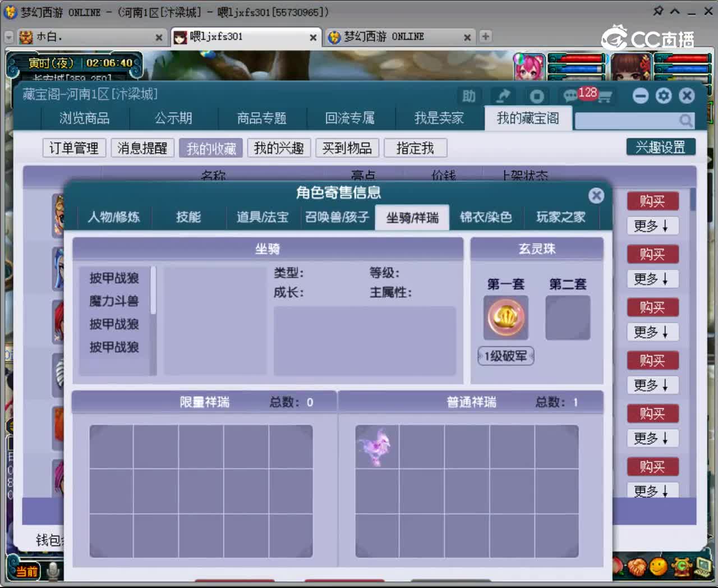This screenshot has width=718, height=588.
Task: Click the share arrow icon in the header
Action: (503, 95)
